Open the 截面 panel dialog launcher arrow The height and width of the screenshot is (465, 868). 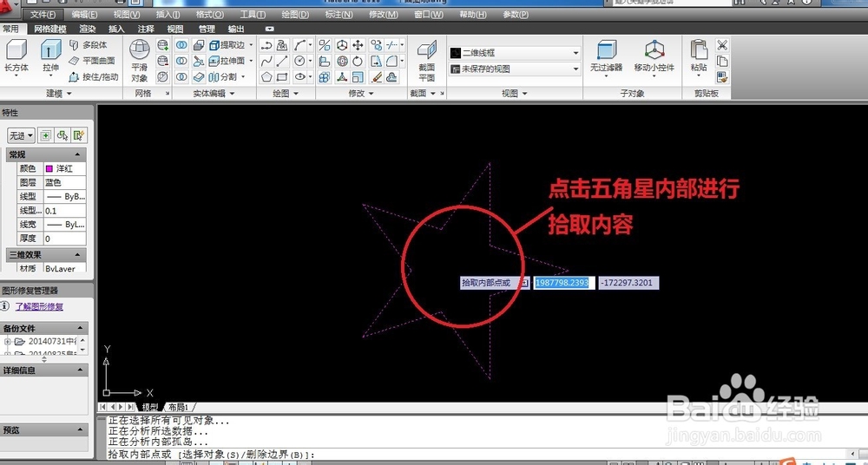point(442,94)
